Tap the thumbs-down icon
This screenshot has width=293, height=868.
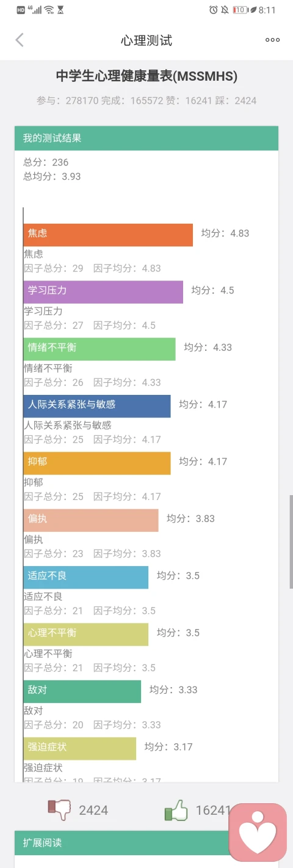[60, 811]
